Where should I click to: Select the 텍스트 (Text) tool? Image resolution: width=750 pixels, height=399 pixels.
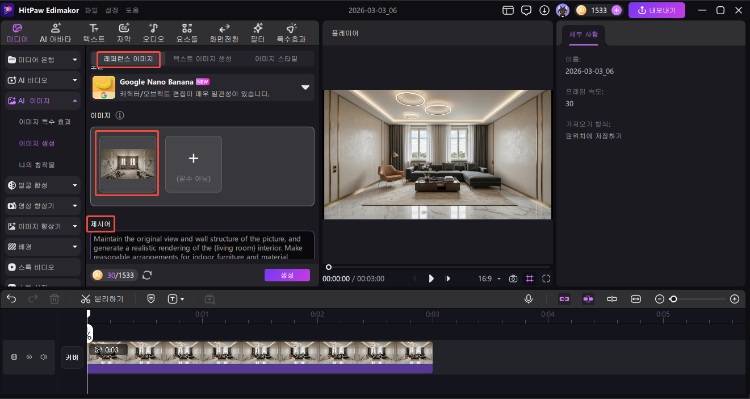tap(94, 33)
